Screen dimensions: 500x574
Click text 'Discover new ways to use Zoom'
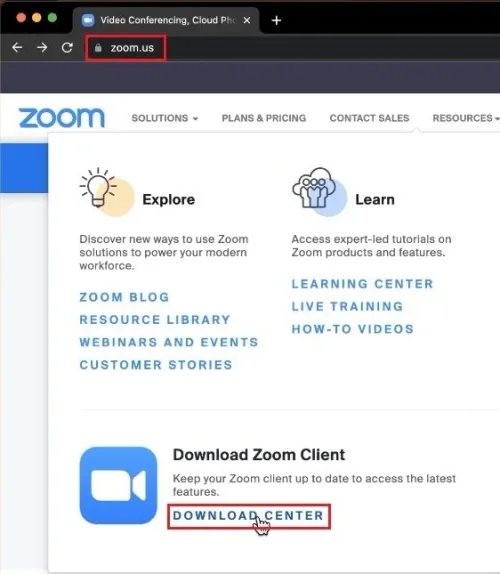(x=164, y=239)
